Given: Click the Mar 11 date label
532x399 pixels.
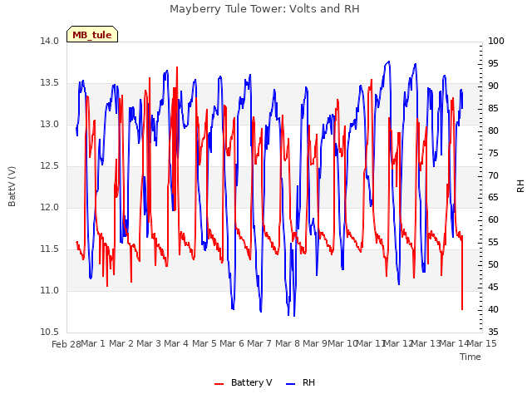Looking at the screenshot, I should pyautogui.click(x=370, y=343).
